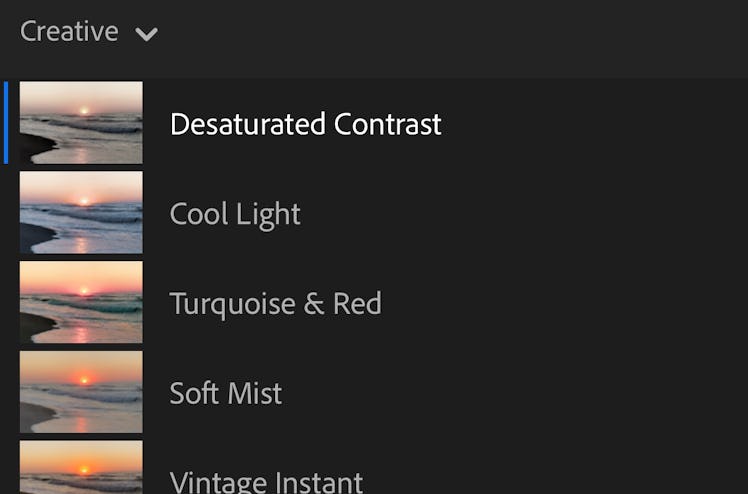Viewport: 748px width, 494px height.
Task: Pick the Soft Mist preview thumbnail
Action: coord(81,392)
